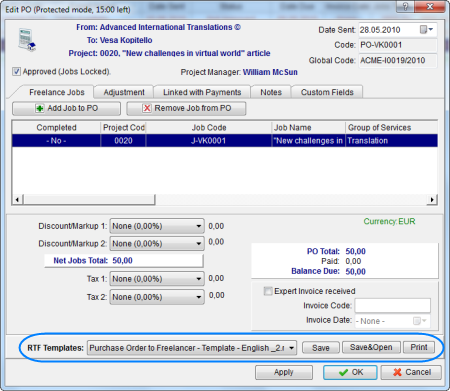Click the 0020 project code cell
The image size is (450, 391).
click(x=123, y=141)
